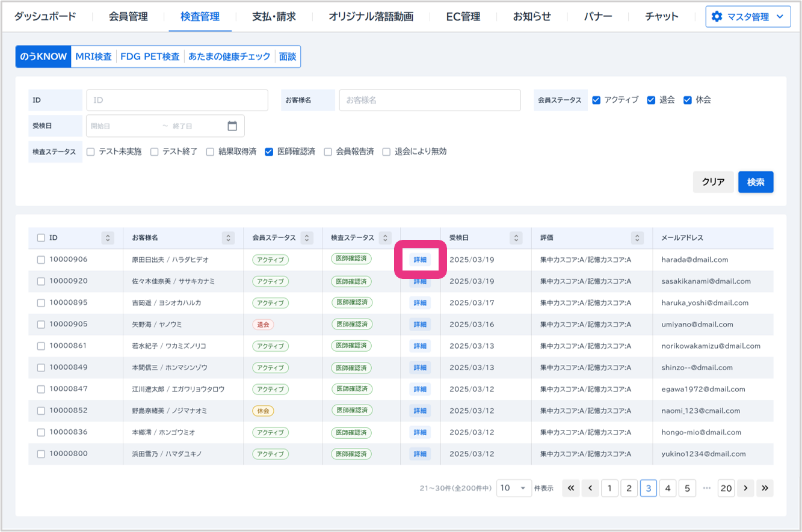Click the 検索 search button
This screenshot has height=532, width=802.
(755, 182)
